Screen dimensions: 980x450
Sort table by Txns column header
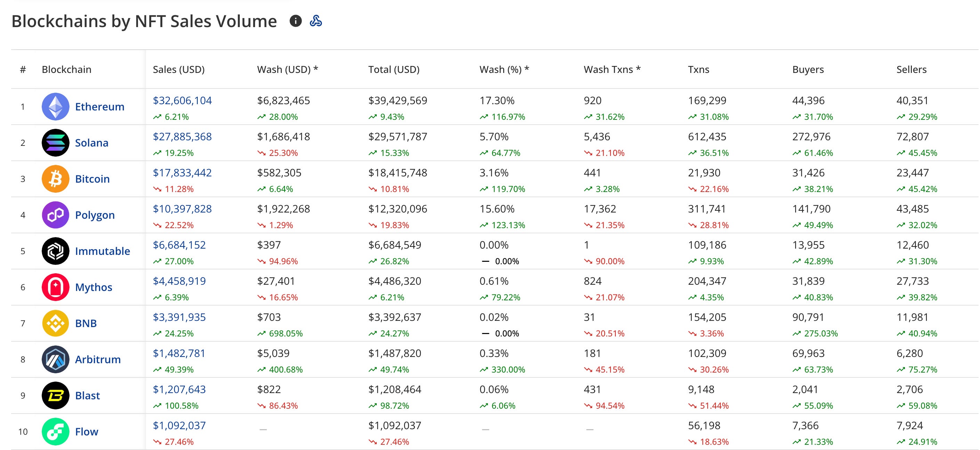(x=699, y=69)
